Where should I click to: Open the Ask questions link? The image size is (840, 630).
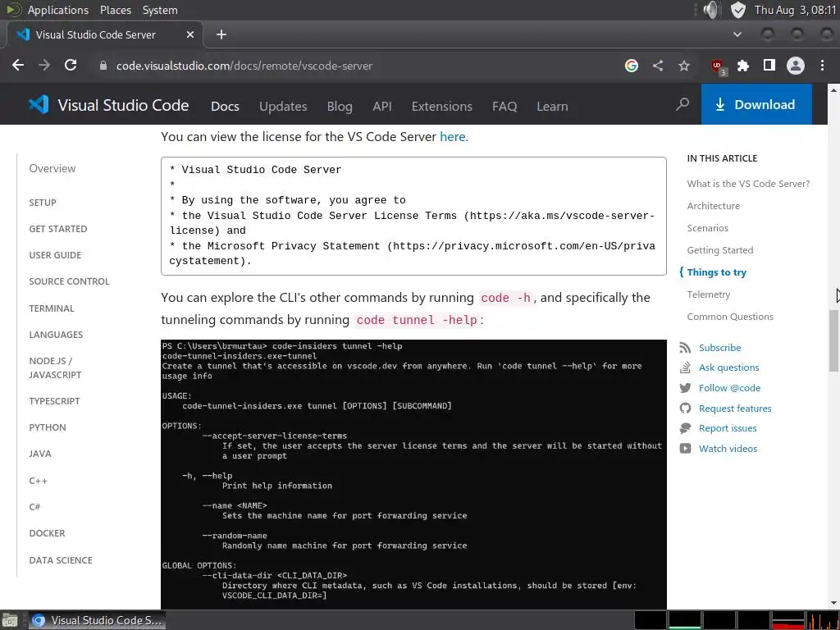pos(728,367)
